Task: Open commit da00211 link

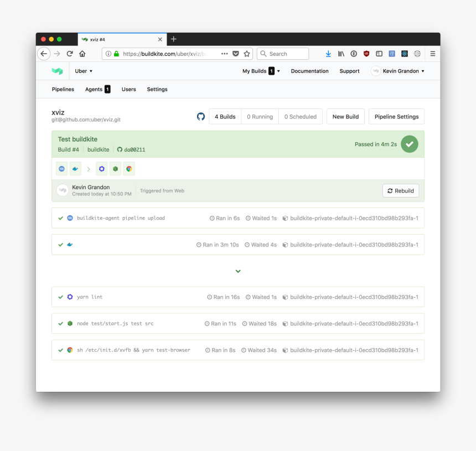Action: click(131, 149)
